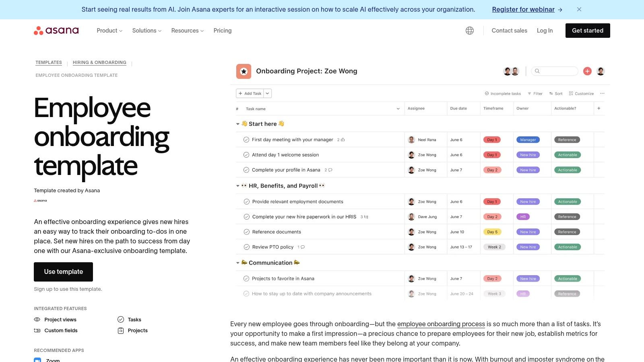Open Register for webinar link
The height and width of the screenshot is (362, 644).
click(523, 10)
